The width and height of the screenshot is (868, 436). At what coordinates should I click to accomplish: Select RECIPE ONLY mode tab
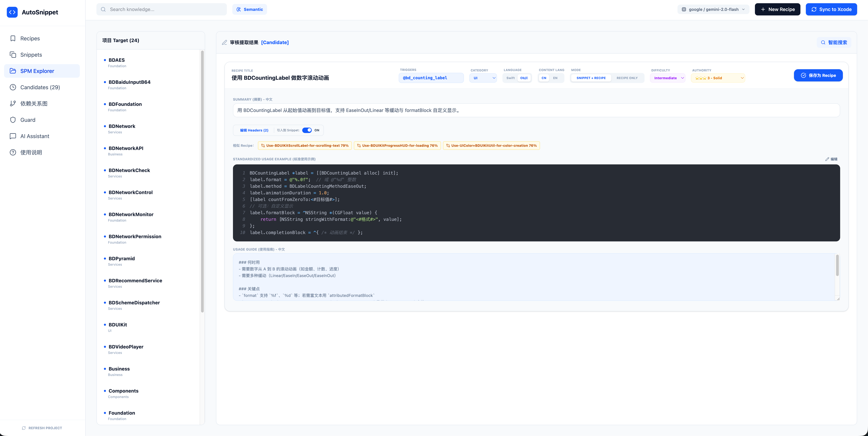(x=627, y=78)
